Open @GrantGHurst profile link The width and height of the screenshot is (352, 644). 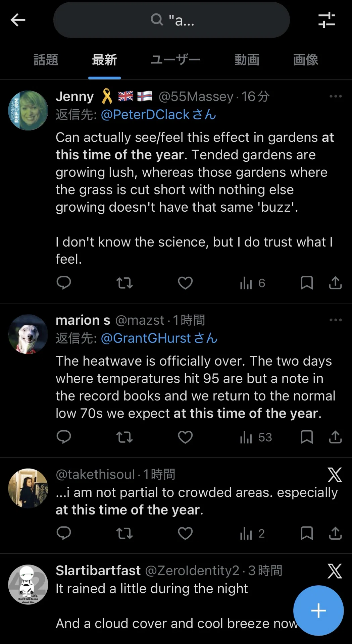point(159,338)
